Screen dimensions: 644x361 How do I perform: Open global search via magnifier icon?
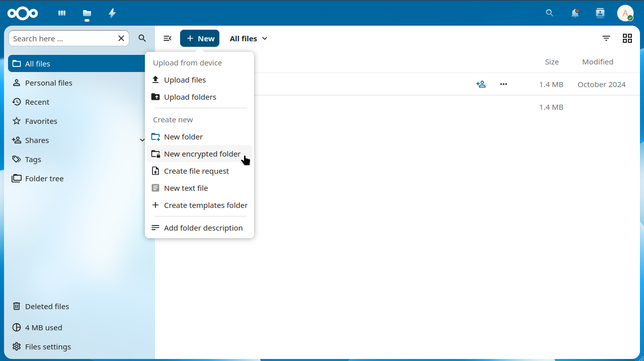pyautogui.click(x=549, y=13)
